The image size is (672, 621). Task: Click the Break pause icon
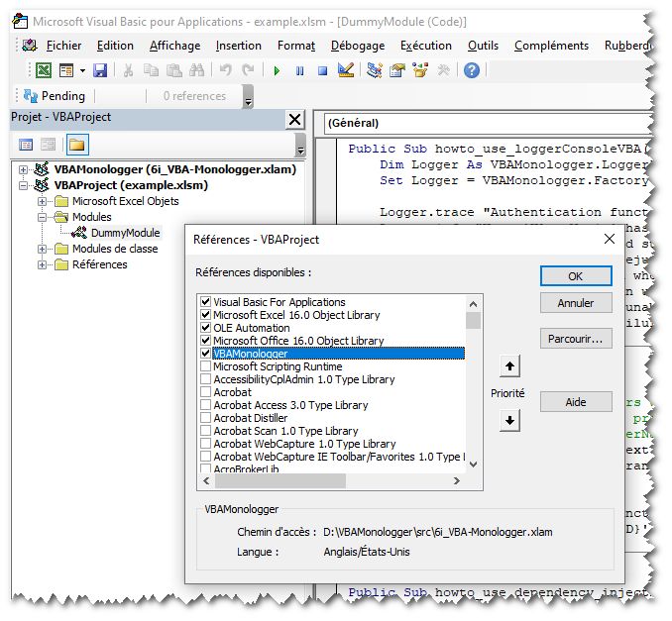299,70
